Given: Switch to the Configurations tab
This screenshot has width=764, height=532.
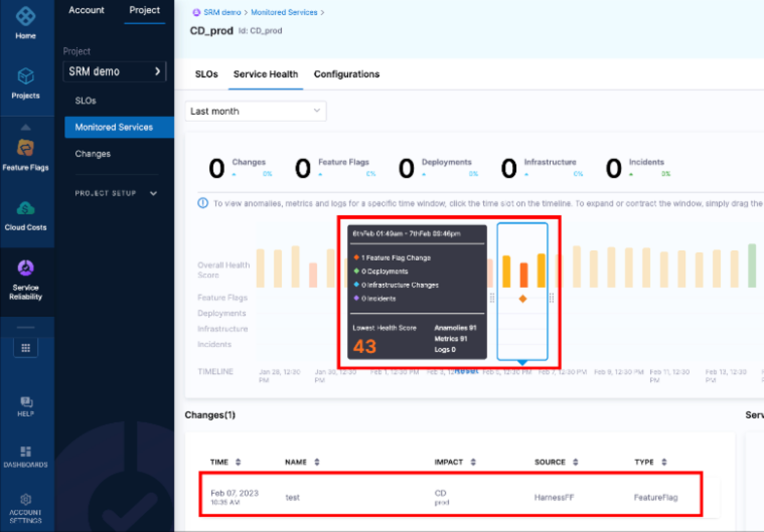Looking at the screenshot, I should tap(346, 74).
